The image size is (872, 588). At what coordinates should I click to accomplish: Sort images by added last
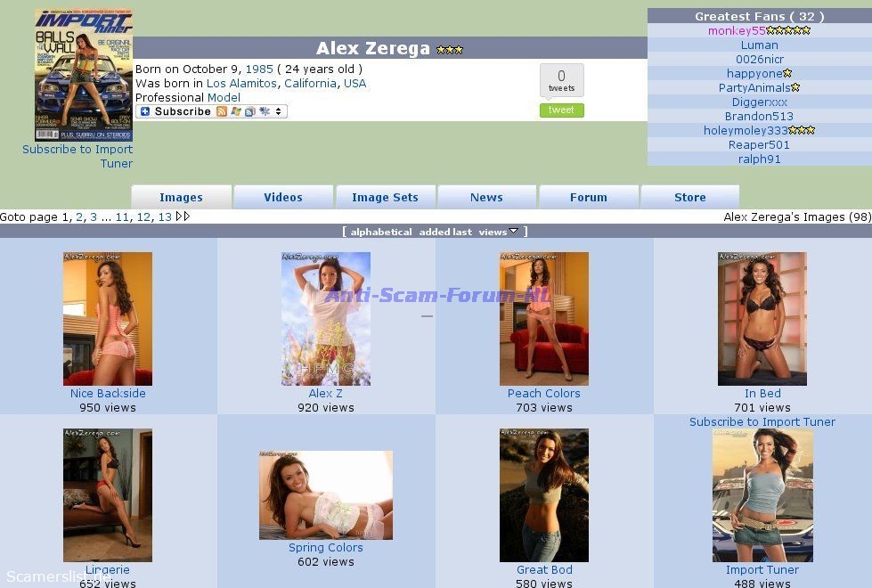[445, 233]
